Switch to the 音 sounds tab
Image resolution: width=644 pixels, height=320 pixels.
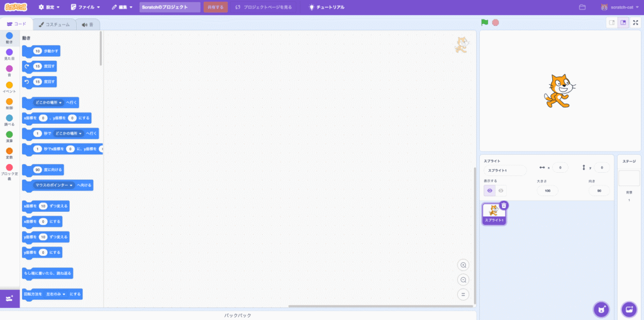tap(87, 25)
